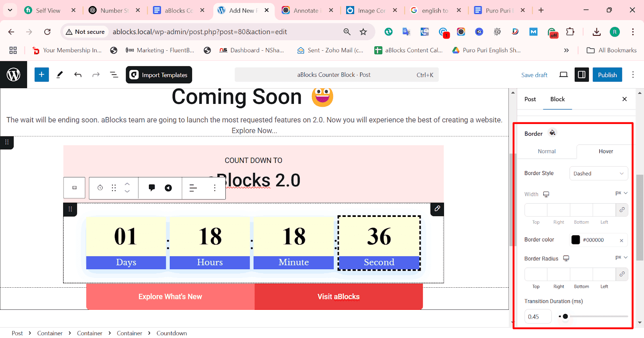Open the WordPress logo menu
Image resolution: width=644 pixels, height=338 pixels.
click(x=13, y=74)
